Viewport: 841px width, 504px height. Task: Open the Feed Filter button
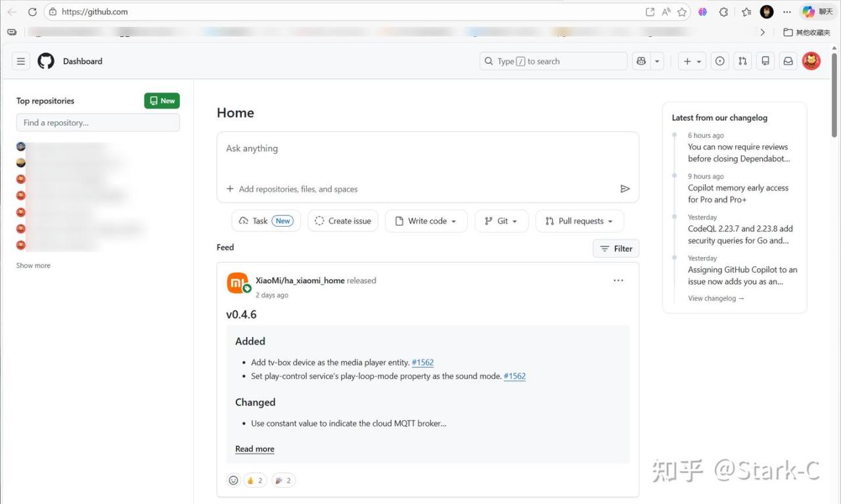tap(616, 248)
